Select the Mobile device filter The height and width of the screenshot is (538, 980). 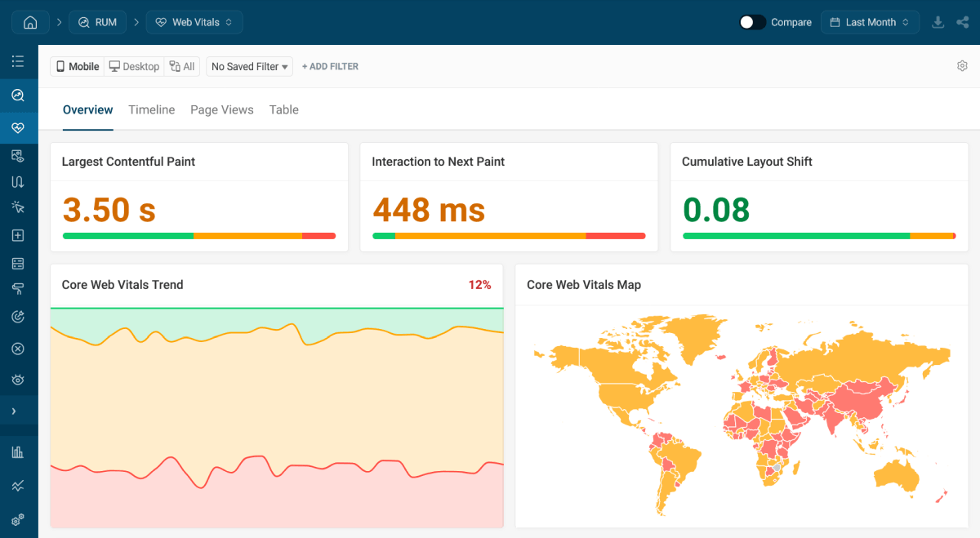(78, 66)
